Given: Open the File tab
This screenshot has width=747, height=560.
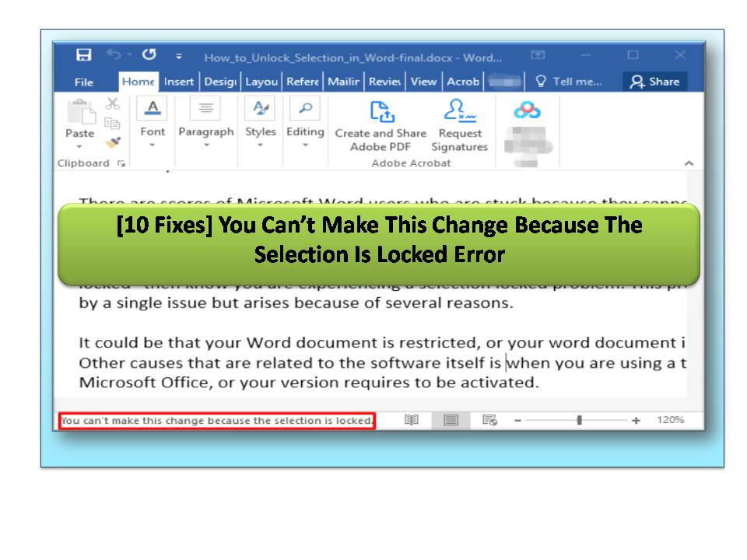Looking at the screenshot, I should click(x=84, y=82).
